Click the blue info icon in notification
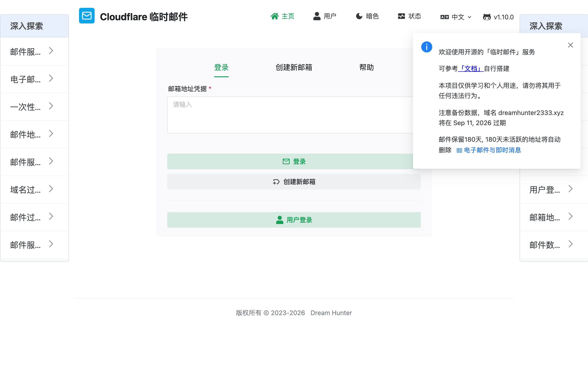This screenshot has width=588, height=368. tap(427, 47)
